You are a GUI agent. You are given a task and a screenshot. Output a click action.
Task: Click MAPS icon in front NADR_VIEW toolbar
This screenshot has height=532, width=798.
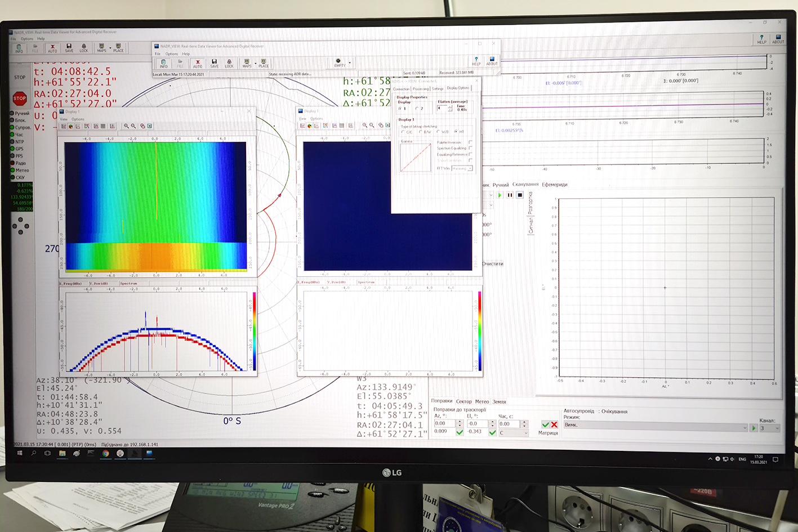(x=247, y=63)
